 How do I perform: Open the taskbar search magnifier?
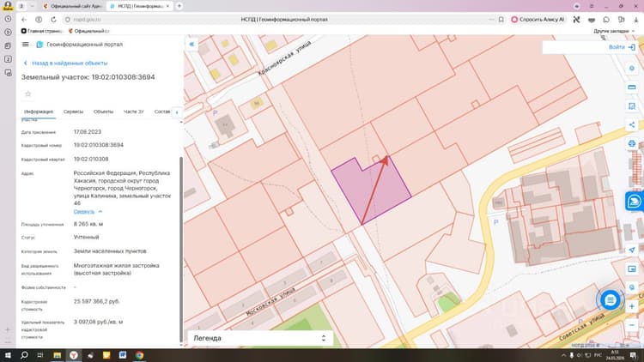(x=24, y=355)
